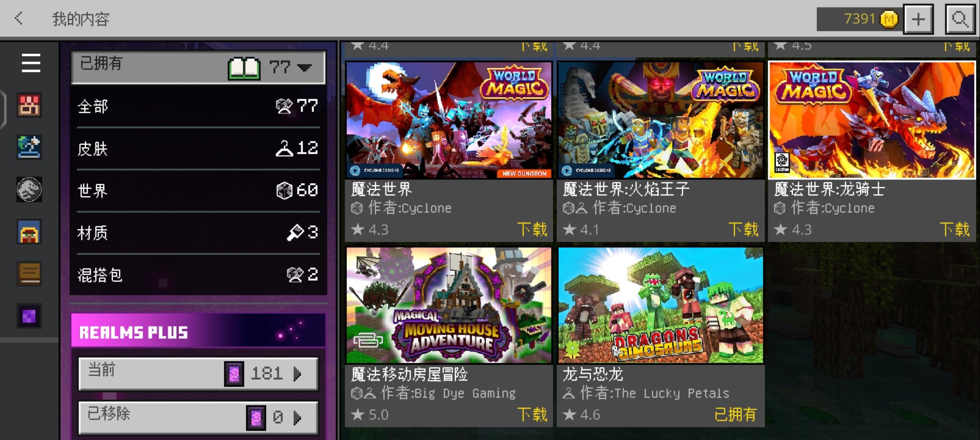
Task: Expand the 当前 181 Realms Plus list
Action: (198, 373)
